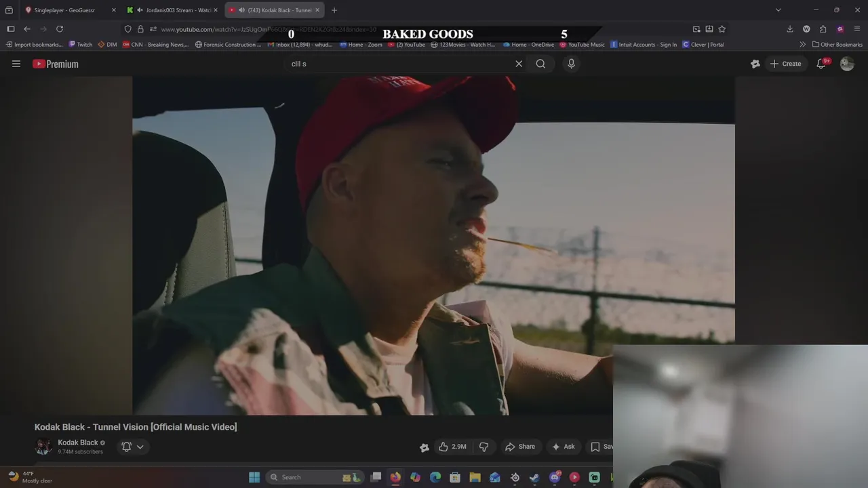This screenshot has width=868, height=488.
Task: Close the Jordanis003 Stream tab
Action: coord(216,10)
